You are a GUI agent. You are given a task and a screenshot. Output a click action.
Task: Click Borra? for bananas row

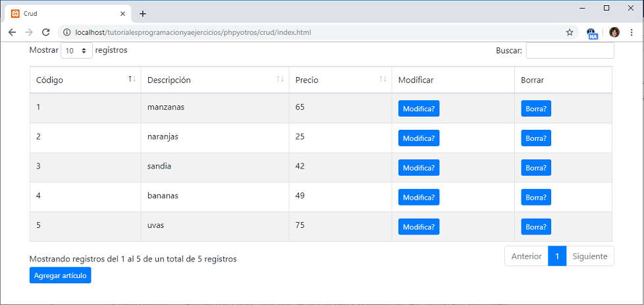(x=536, y=198)
